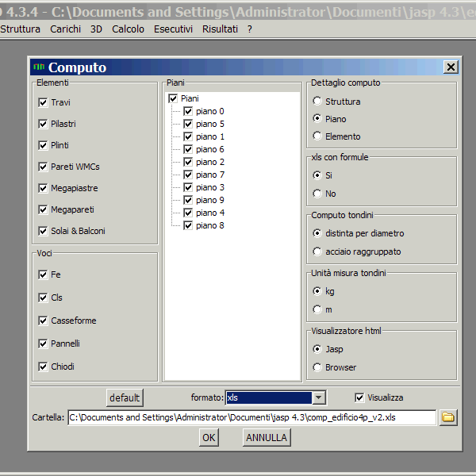Click the Computo dialog title icon
The height and width of the screenshot is (476, 476).
[x=39, y=67]
